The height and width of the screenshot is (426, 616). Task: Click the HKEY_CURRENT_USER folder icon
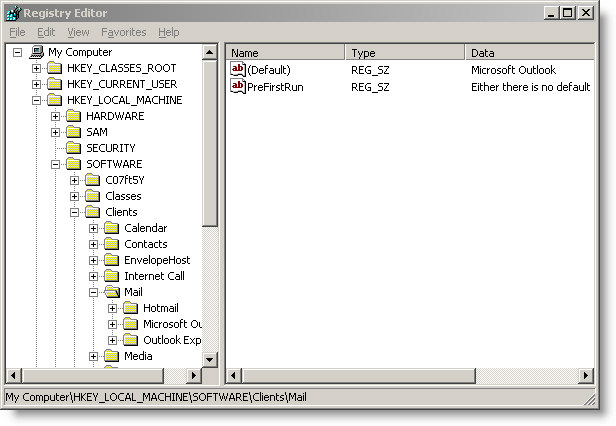(55, 84)
